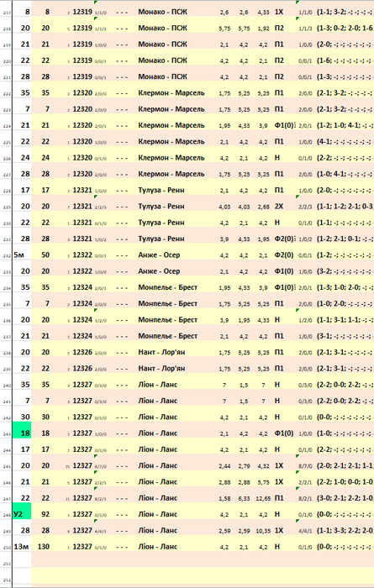Select the green cell labeled У2
The width and height of the screenshot is (374, 588).
[x=22, y=511]
